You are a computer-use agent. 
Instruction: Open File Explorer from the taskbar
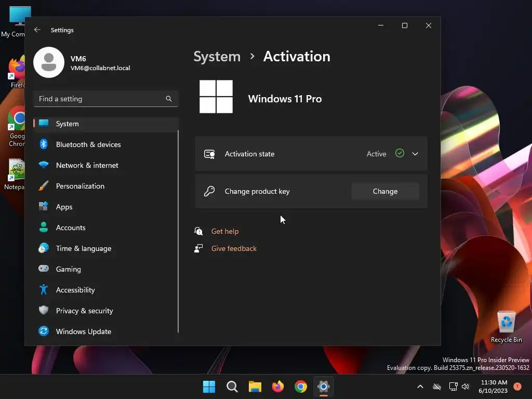click(255, 387)
